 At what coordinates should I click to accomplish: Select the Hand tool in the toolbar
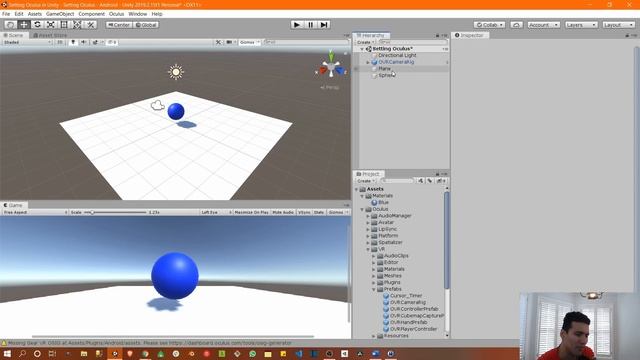tap(11, 25)
